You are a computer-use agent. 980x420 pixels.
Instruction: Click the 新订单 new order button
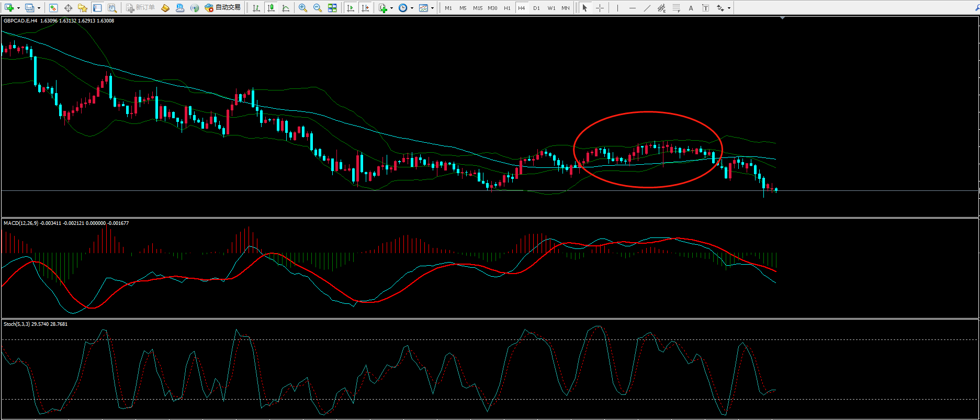coord(140,8)
